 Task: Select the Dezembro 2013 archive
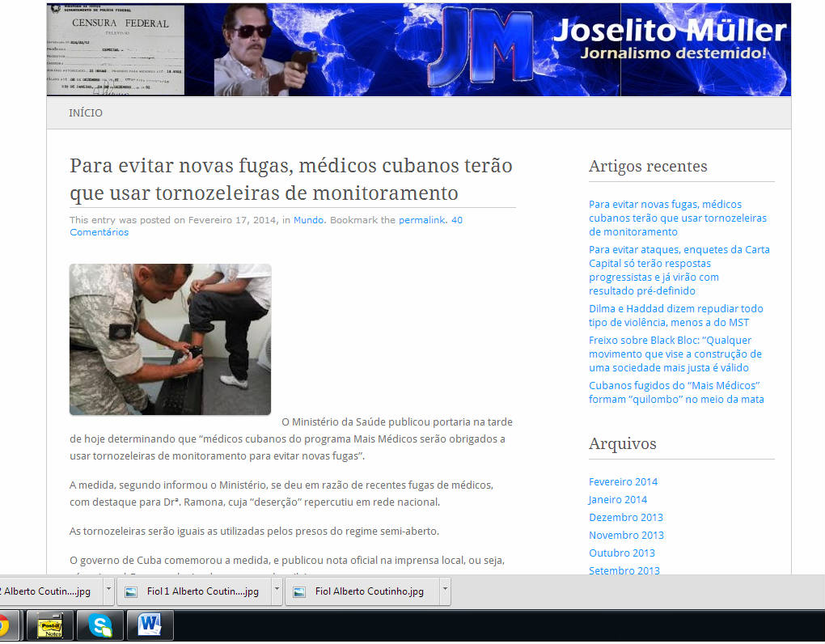625,518
